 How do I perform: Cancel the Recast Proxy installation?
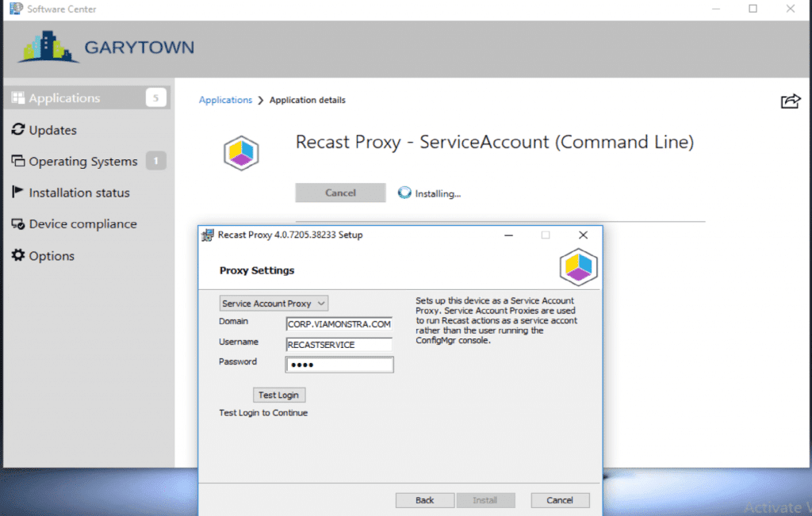340,193
